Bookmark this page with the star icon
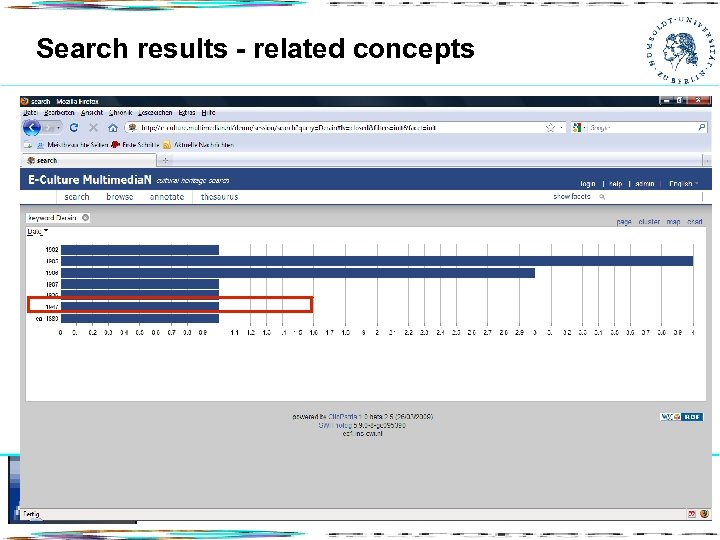The image size is (720, 540). pos(550,128)
